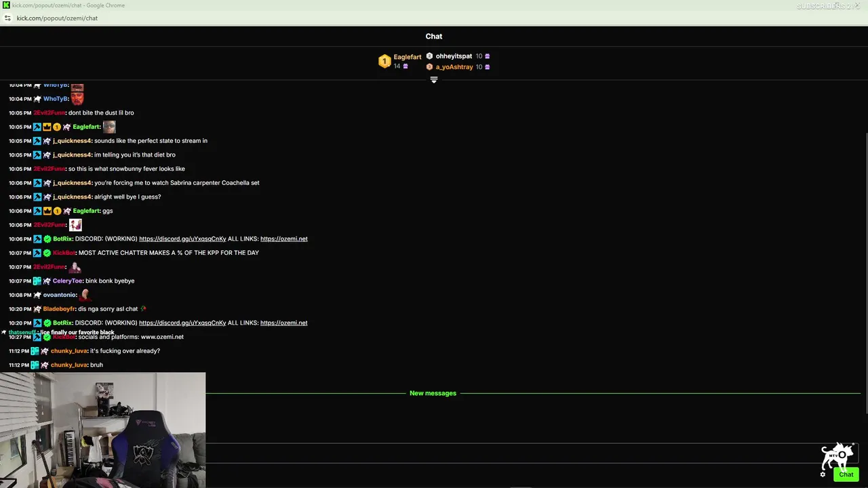Click the gold rank 1 hexagon badge
This screenshot has width=868, height=488.
pos(384,62)
